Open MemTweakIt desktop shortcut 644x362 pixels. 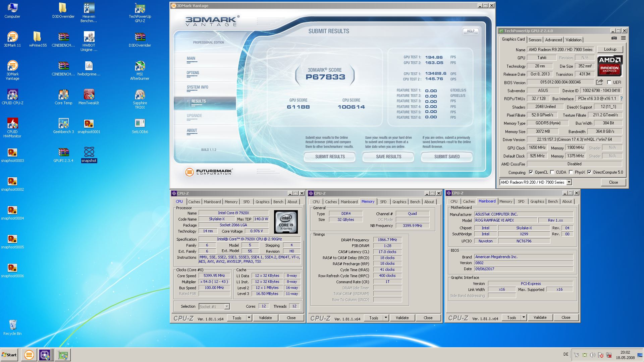tap(89, 97)
